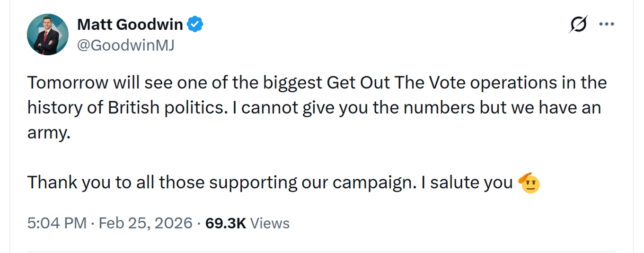Click the saluting face emoji
Screen dimensions: 644x253
tap(530, 183)
